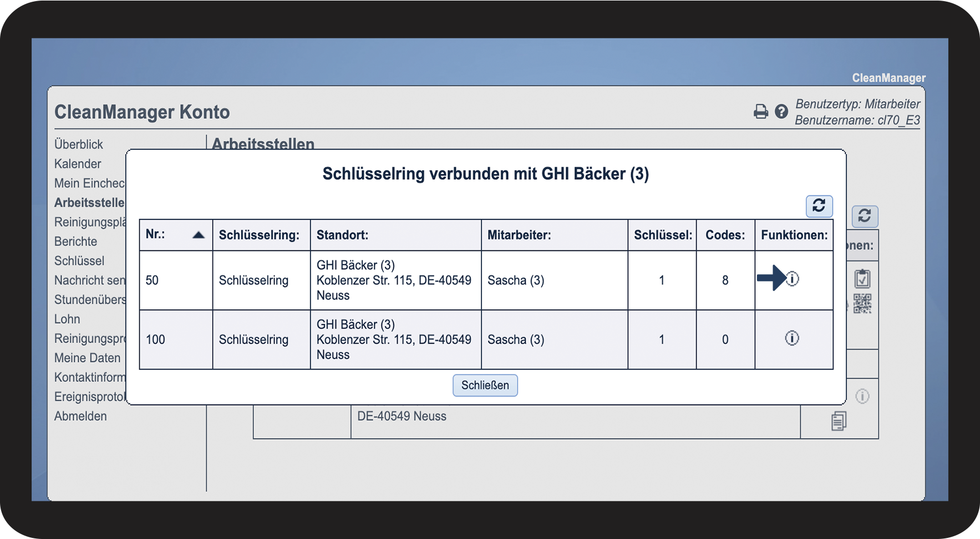Click the Schließen button

485,385
